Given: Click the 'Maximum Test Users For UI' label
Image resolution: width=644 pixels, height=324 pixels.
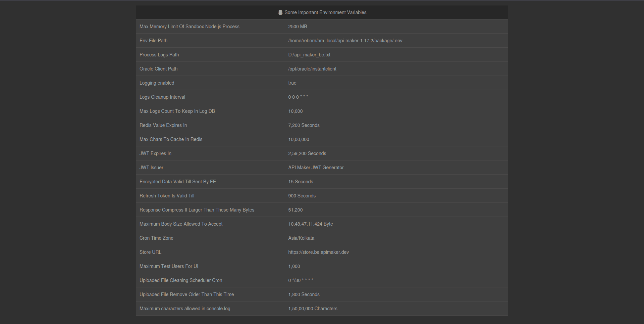Looking at the screenshot, I should point(169,266).
